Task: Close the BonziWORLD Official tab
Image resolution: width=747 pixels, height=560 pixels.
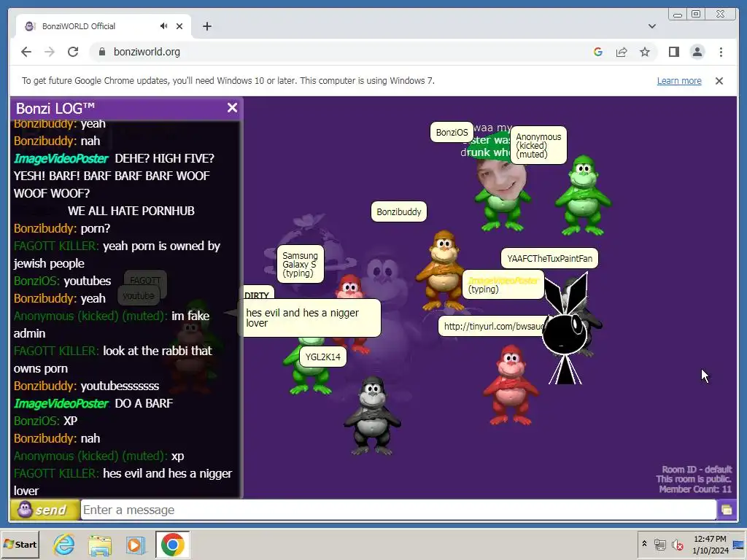Action: [179, 26]
